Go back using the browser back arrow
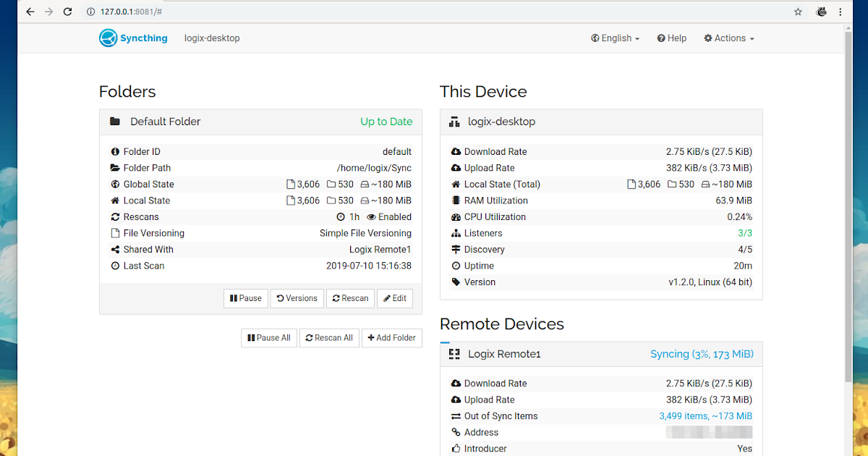Image resolution: width=868 pixels, height=456 pixels. click(x=30, y=12)
